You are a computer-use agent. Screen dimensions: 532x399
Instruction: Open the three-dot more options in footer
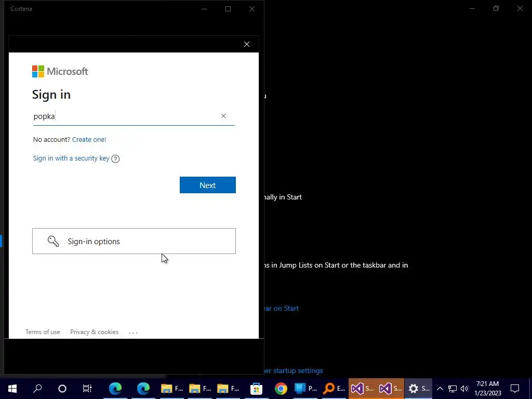[134, 332]
